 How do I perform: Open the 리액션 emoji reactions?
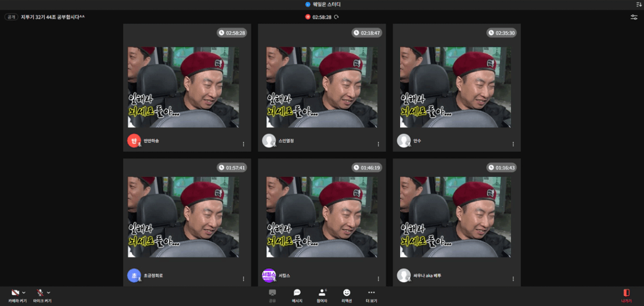coord(346,295)
